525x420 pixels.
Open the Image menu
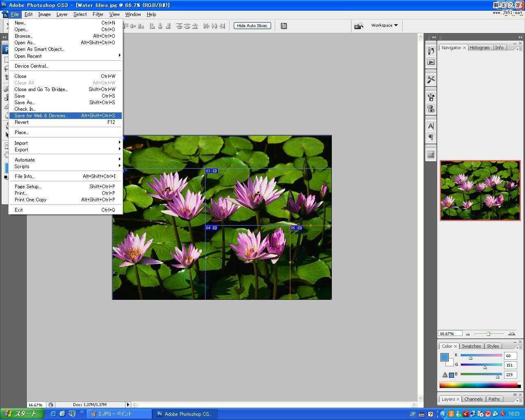[x=44, y=14]
